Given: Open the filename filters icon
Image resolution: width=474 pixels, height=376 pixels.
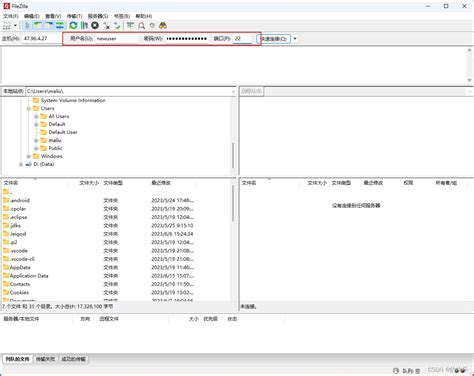Looking at the screenshot, I should pos(130,25).
